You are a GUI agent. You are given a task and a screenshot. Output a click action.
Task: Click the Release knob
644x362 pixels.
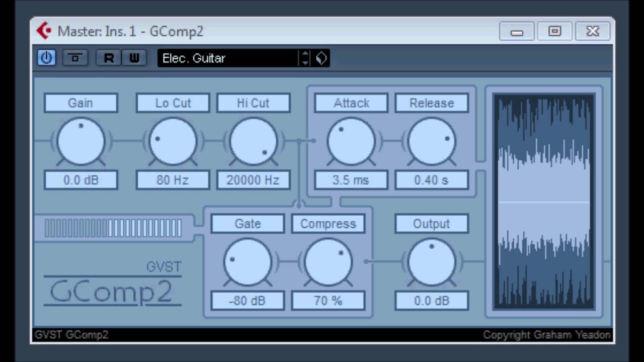(432, 141)
